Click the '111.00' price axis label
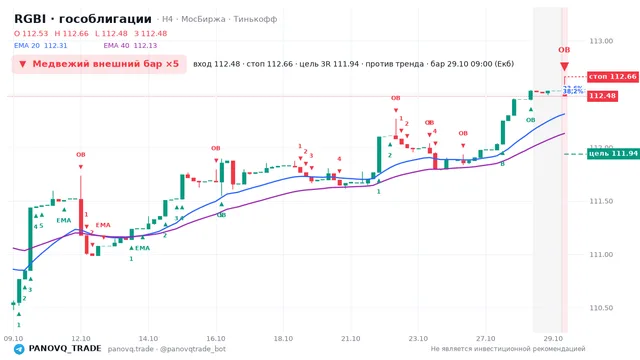The image size is (640, 360). click(601, 255)
